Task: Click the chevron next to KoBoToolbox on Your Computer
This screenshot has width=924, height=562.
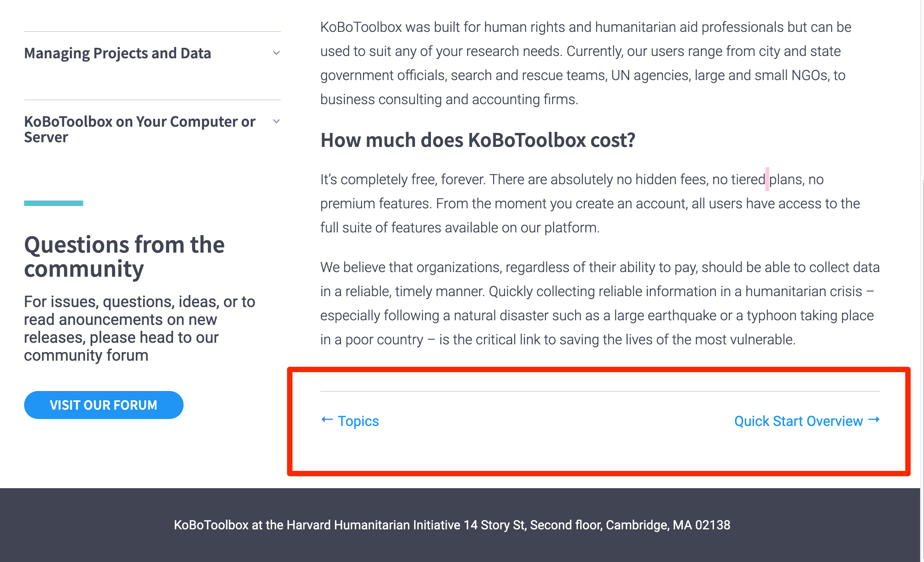Action: click(x=276, y=121)
